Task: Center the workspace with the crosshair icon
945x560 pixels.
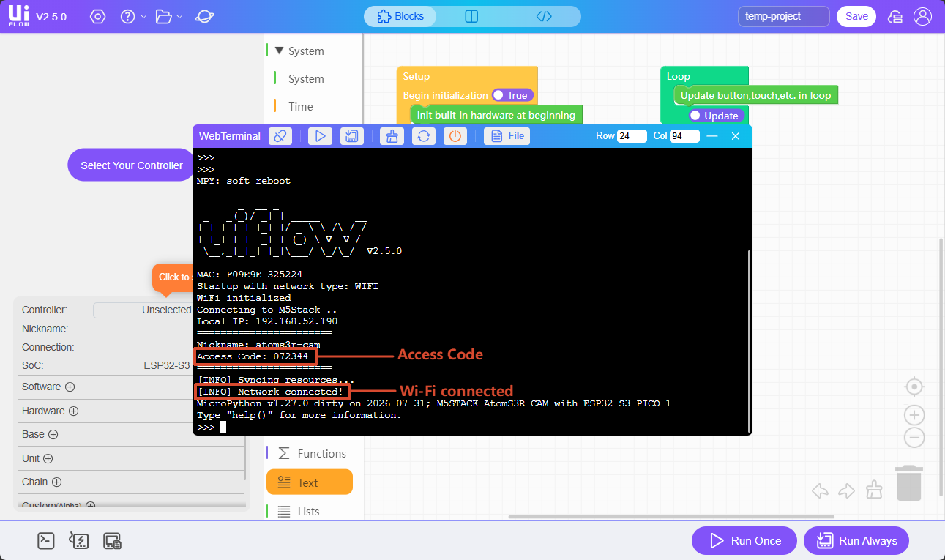Action: coord(914,387)
